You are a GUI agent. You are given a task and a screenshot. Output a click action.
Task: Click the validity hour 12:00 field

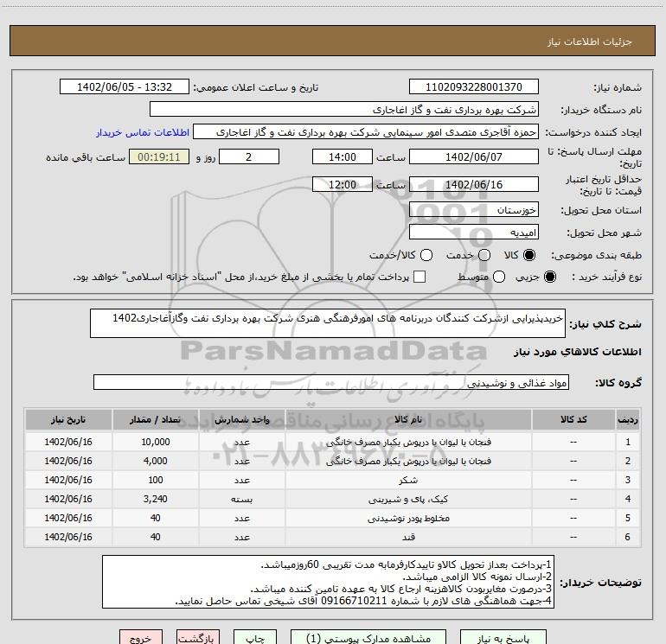(x=343, y=184)
